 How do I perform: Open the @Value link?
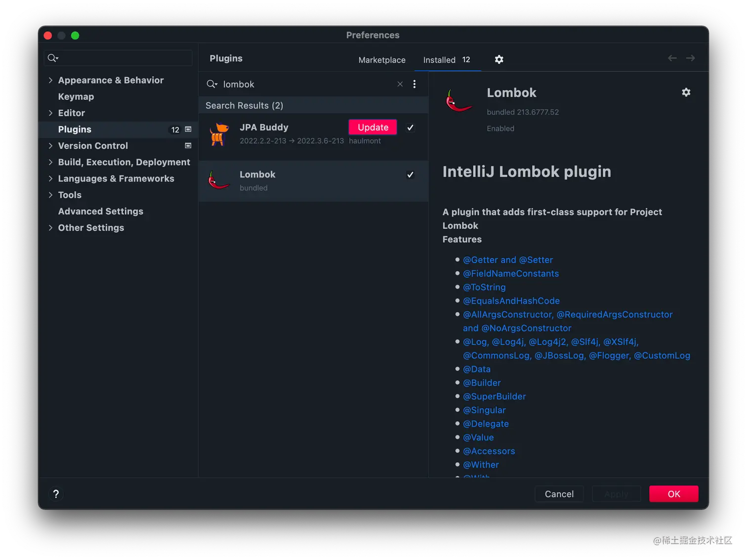coord(478,437)
